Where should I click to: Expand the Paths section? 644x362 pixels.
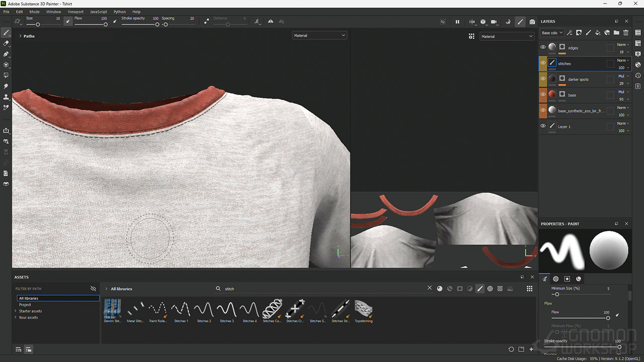coord(20,36)
